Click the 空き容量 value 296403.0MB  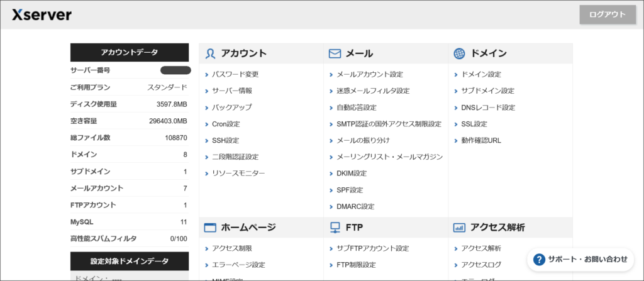168,121
